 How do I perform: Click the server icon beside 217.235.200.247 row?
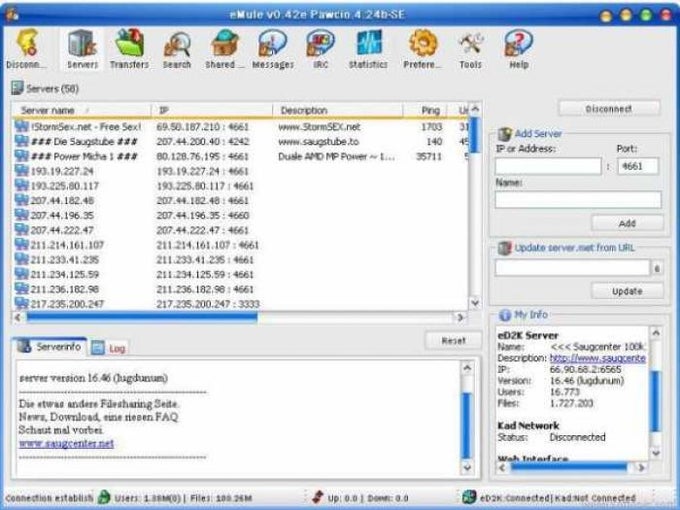point(22,303)
